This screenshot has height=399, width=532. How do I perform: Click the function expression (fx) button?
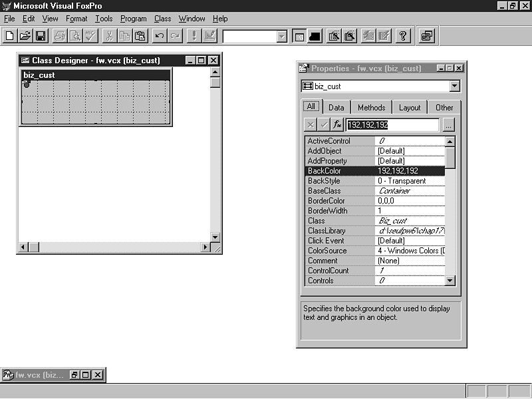click(337, 124)
